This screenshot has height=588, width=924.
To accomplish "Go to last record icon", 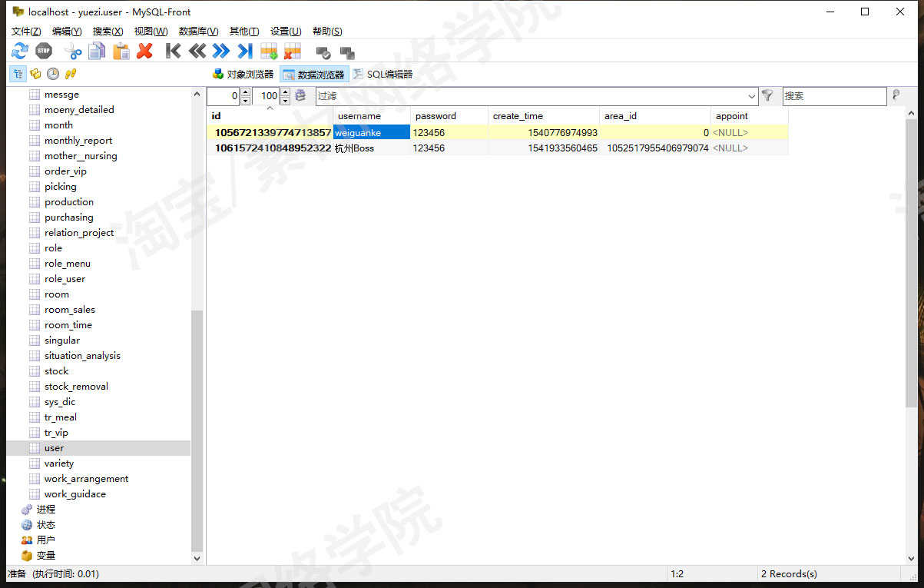I will (x=245, y=51).
